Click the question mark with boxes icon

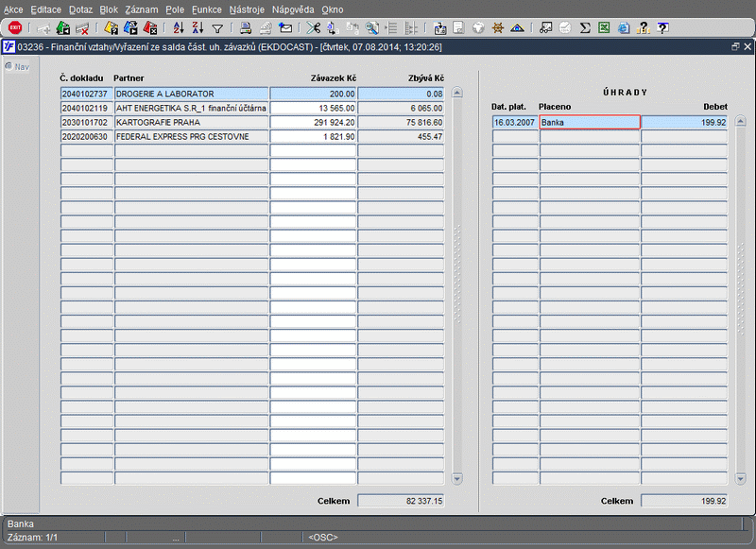644,28
